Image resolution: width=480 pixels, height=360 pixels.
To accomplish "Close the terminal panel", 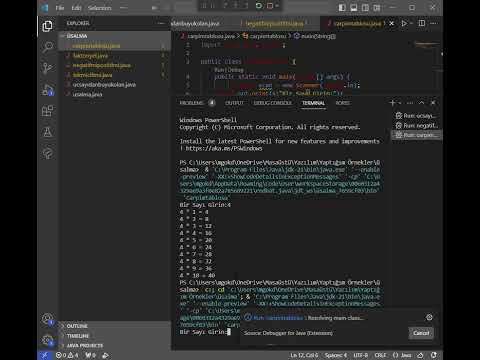I will point(433,103).
